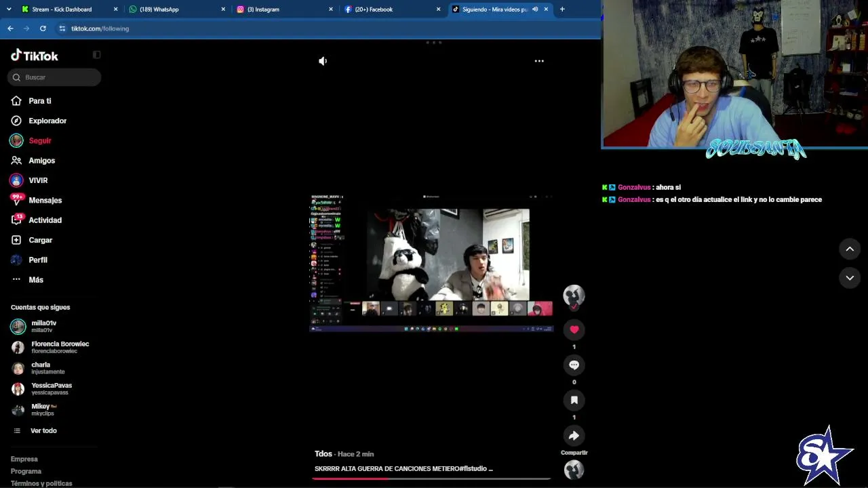Click the Buscar search field
The image size is (868, 488).
pos(54,77)
